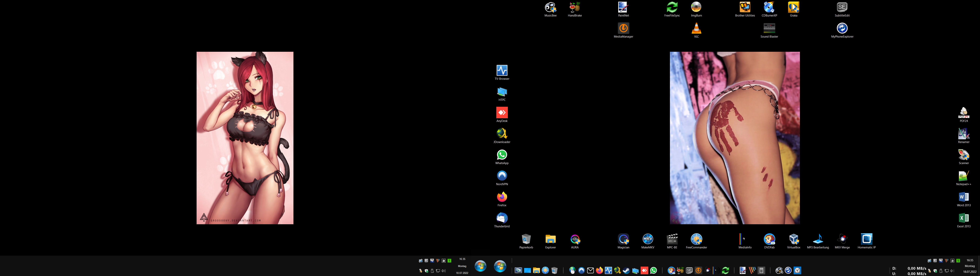The width and height of the screenshot is (980, 276).
Task: Open ImgBurn desktop shortcut
Action: pyautogui.click(x=696, y=10)
